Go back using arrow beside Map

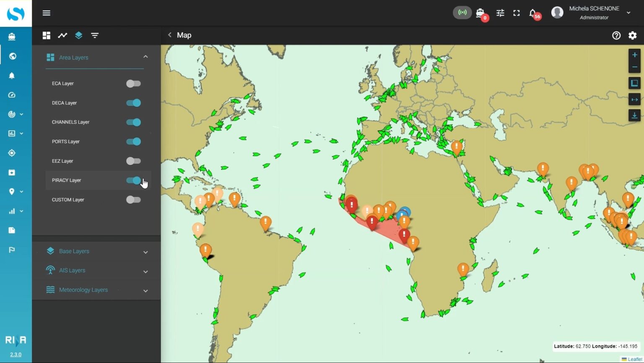(x=170, y=35)
